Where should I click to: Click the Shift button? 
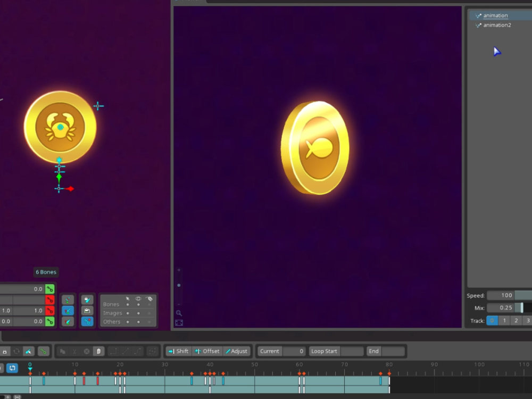coord(178,351)
